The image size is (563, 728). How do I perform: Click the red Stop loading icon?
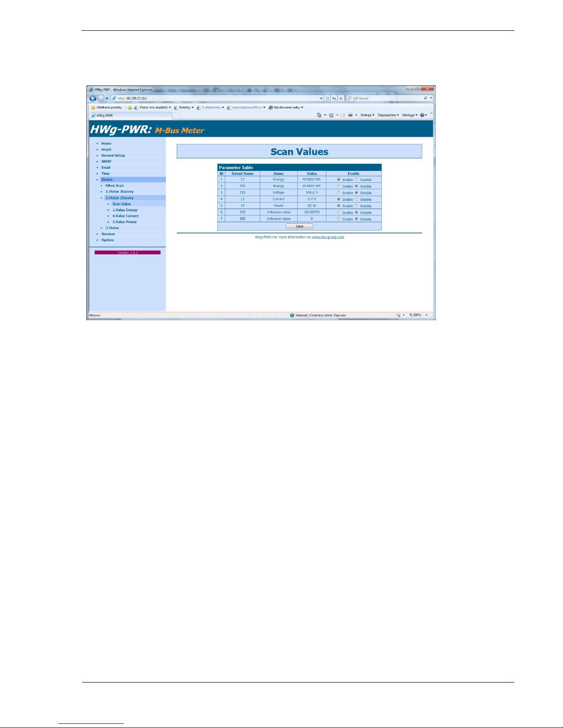point(341,98)
